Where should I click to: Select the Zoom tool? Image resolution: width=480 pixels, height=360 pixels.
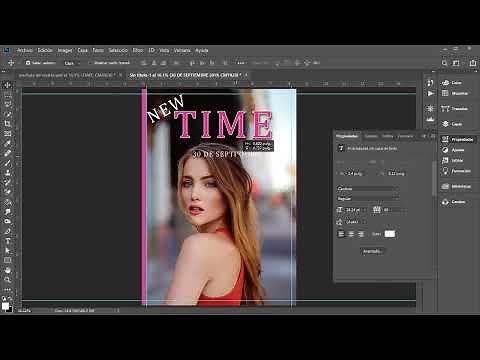pyautogui.click(x=7, y=279)
